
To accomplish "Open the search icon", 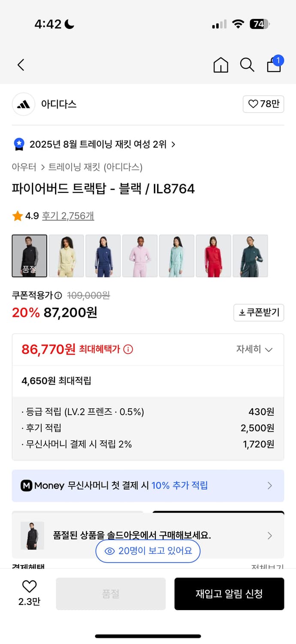I will [x=247, y=65].
